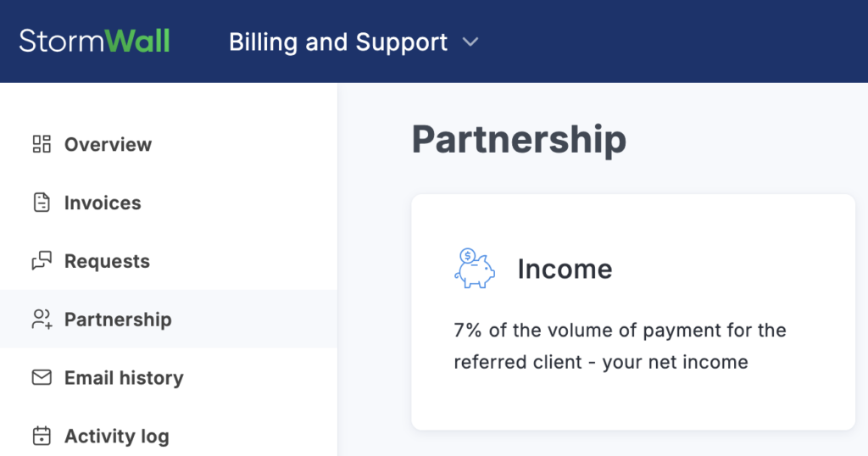Navigate to Activity log text link
This screenshot has width=868, height=456.
click(116, 437)
